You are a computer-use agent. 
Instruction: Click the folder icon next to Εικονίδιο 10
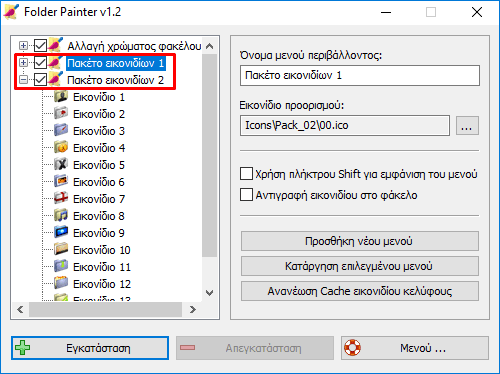tap(61, 250)
